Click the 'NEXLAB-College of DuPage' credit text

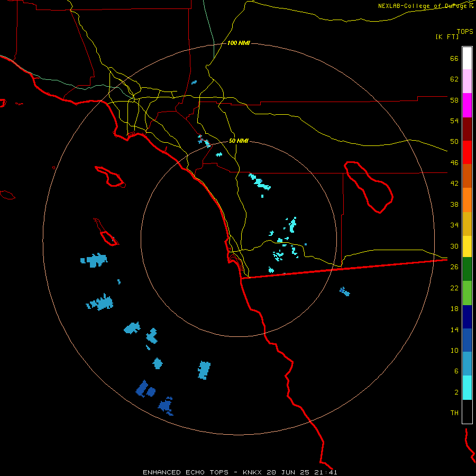423,6
